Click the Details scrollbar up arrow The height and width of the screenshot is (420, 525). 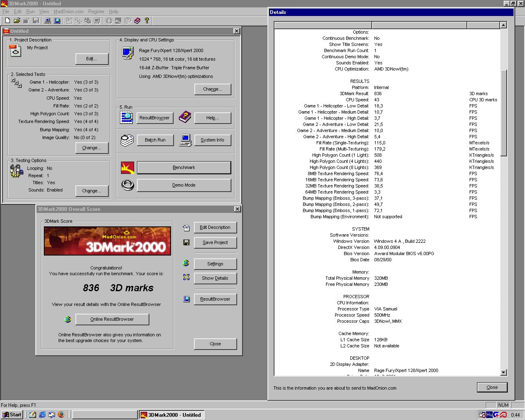(x=504, y=25)
